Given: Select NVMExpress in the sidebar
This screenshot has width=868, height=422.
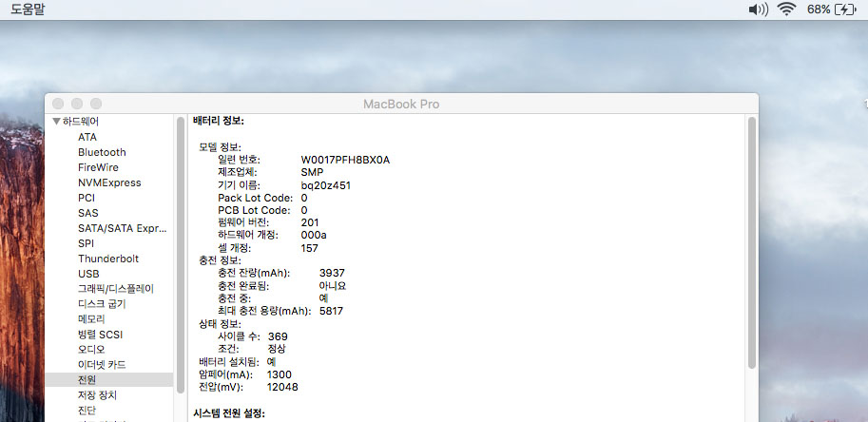Looking at the screenshot, I should pyautogui.click(x=109, y=182).
